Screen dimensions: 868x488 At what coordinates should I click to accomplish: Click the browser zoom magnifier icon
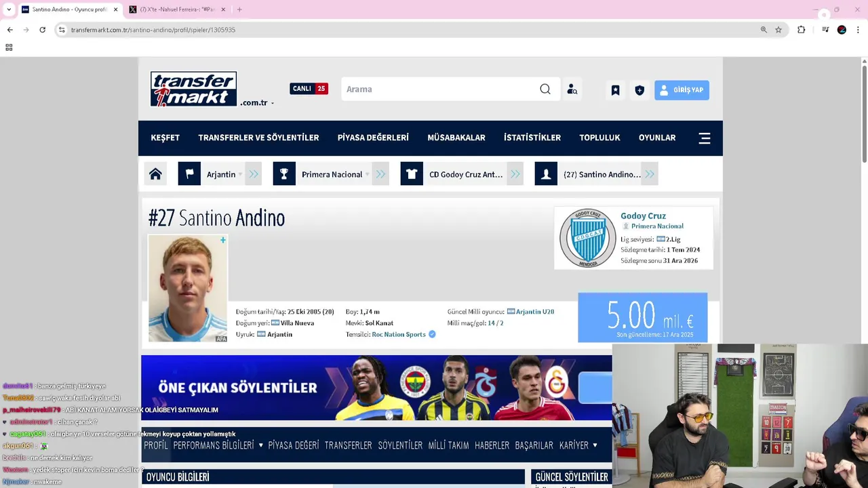[764, 30]
